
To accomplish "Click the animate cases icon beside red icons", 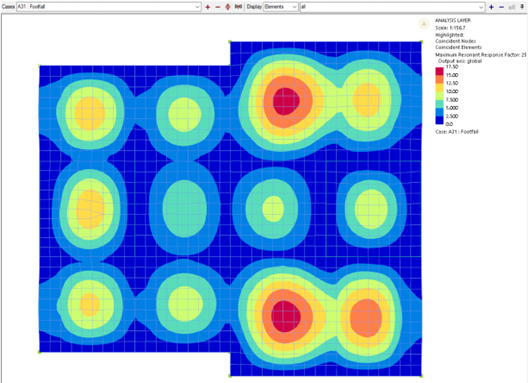I will pos(238,7).
